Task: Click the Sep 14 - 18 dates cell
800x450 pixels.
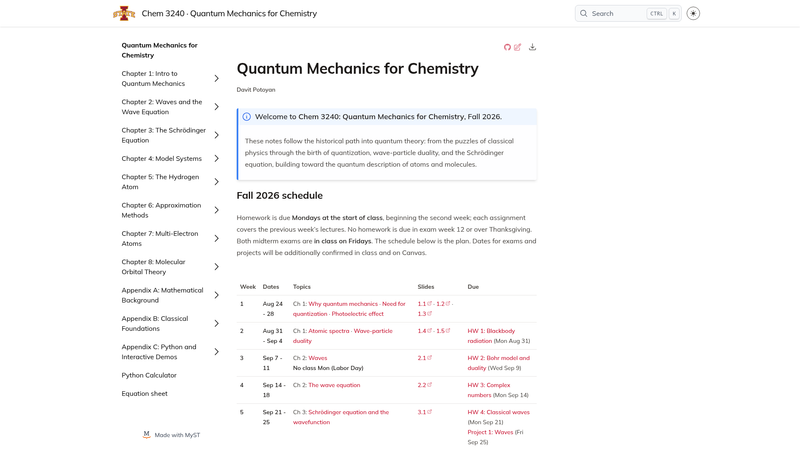Action: pyautogui.click(x=274, y=390)
